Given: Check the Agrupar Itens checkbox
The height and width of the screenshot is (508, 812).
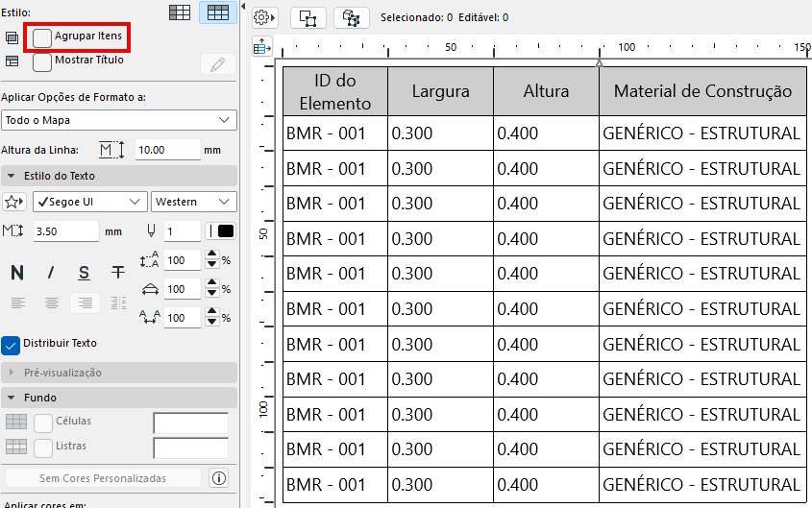Looking at the screenshot, I should [x=42, y=37].
